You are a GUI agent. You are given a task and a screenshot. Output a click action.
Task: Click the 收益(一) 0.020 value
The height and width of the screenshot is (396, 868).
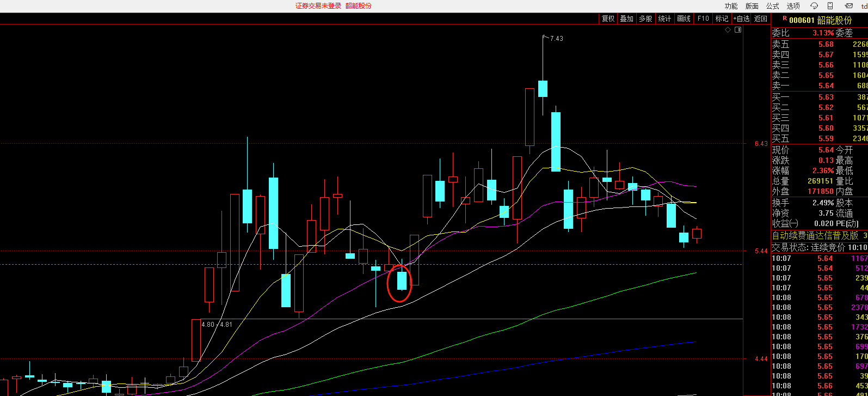click(824, 223)
